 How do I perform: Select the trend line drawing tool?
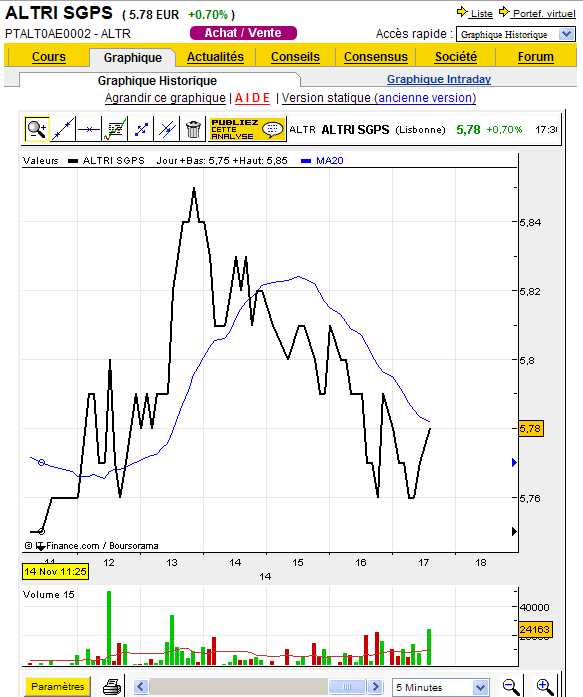(x=63, y=129)
